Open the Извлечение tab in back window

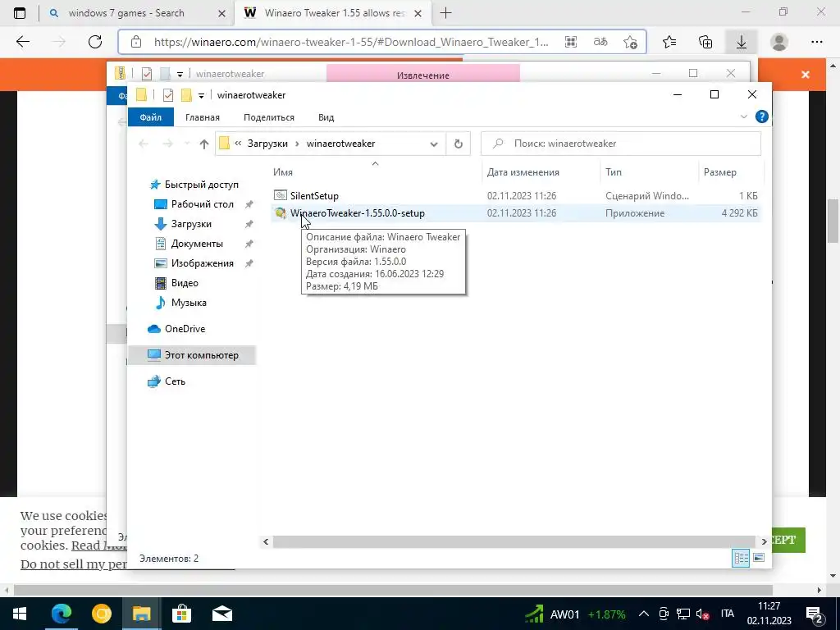(x=422, y=75)
